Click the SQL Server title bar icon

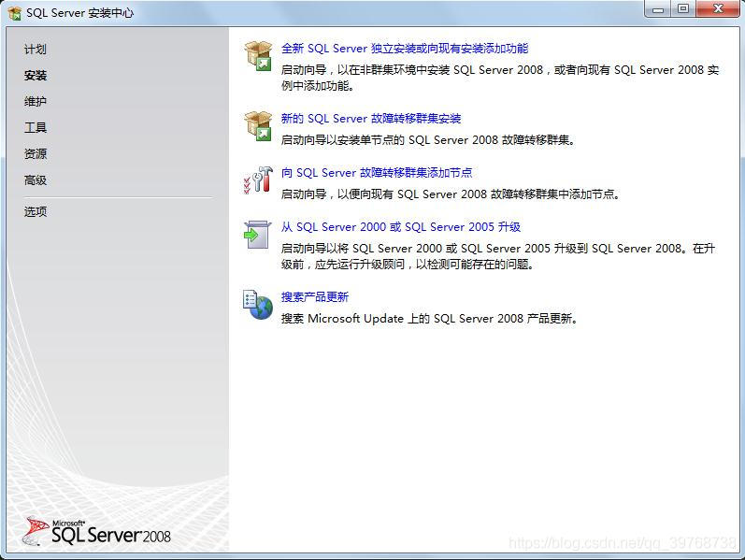(15, 13)
